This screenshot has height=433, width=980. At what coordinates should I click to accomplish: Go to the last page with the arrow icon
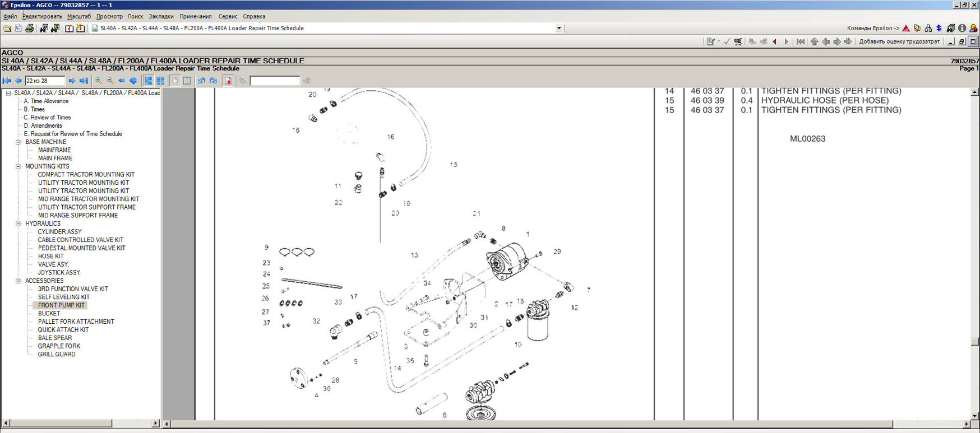(x=84, y=81)
